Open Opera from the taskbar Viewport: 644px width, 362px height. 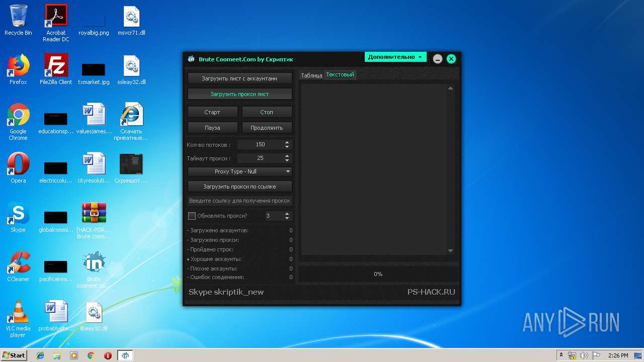[108, 355]
